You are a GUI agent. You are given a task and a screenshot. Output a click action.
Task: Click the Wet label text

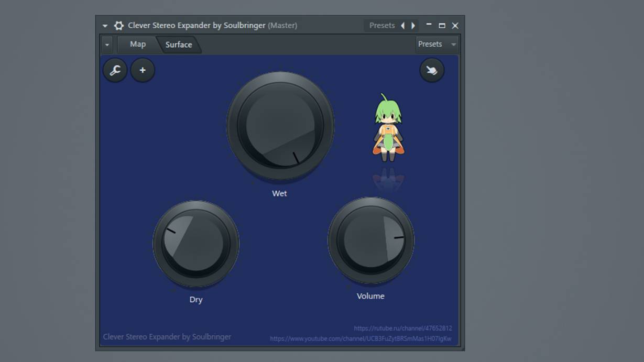point(279,193)
